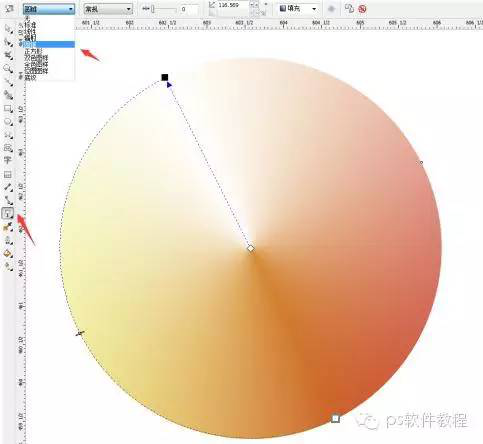Click the midpoint value field showing 0

click(x=189, y=9)
